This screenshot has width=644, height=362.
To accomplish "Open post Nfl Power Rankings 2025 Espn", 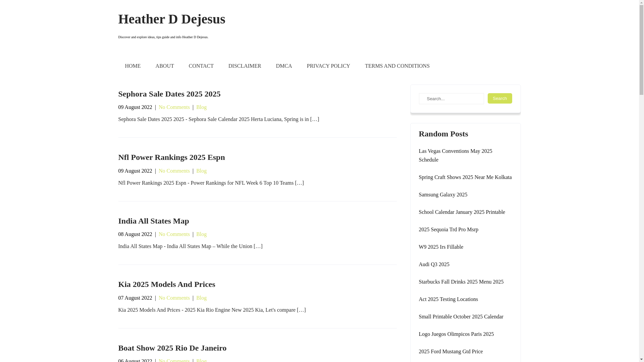I will point(171,157).
